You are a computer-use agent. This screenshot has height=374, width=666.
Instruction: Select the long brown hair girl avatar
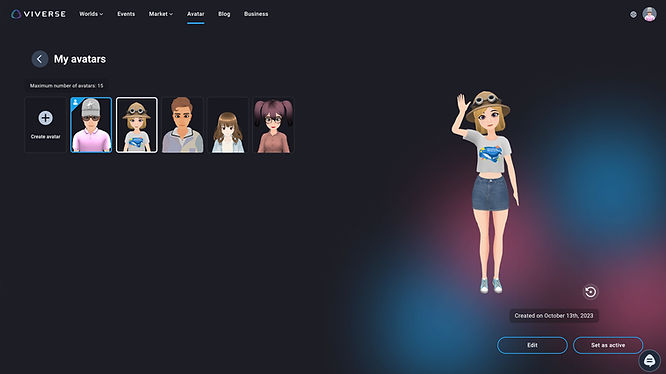(x=228, y=125)
